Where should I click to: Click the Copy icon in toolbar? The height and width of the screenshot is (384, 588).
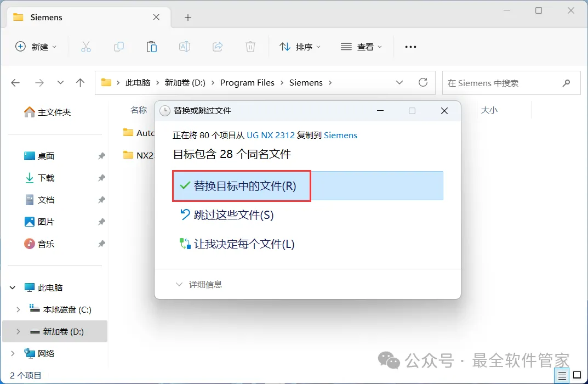tap(119, 47)
